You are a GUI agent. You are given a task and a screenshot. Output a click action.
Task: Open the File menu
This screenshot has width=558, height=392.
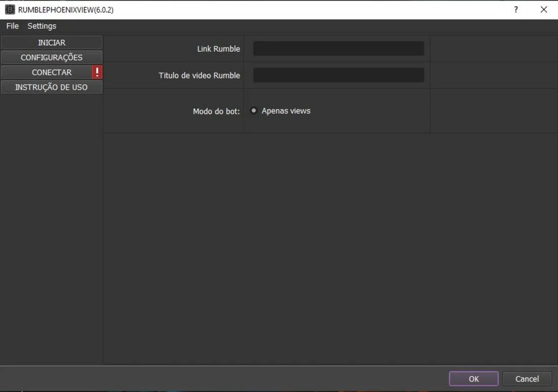pyautogui.click(x=13, y=26)
